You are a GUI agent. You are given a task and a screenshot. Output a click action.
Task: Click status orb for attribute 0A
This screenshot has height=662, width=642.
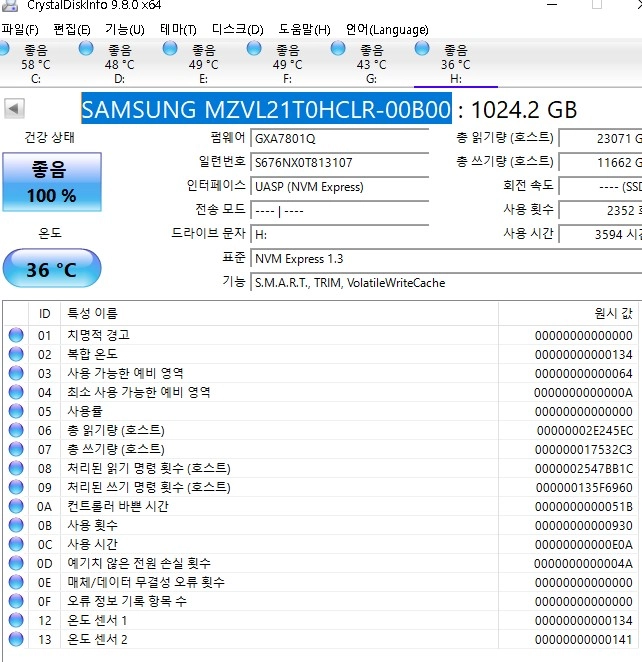pos(16,506)
